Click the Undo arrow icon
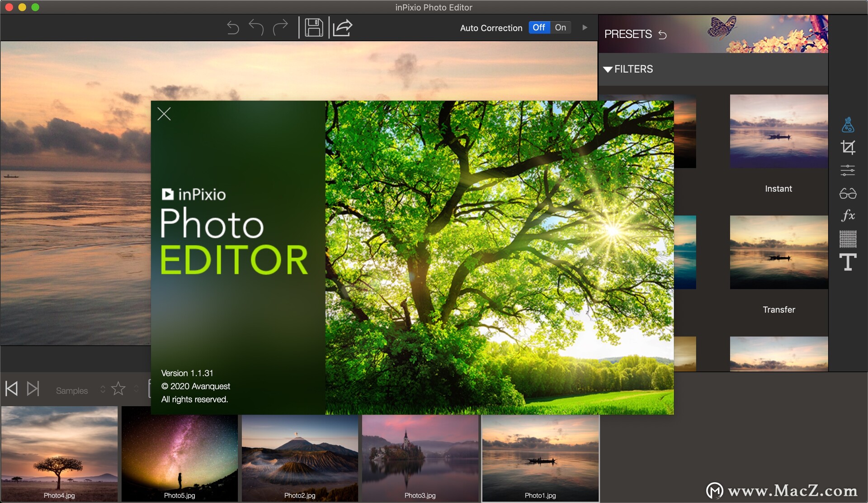 coord(256,28)
